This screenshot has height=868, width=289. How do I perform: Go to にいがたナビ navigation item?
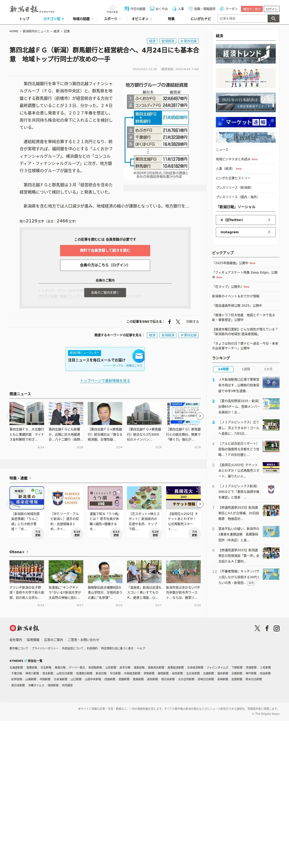point(201,19)
